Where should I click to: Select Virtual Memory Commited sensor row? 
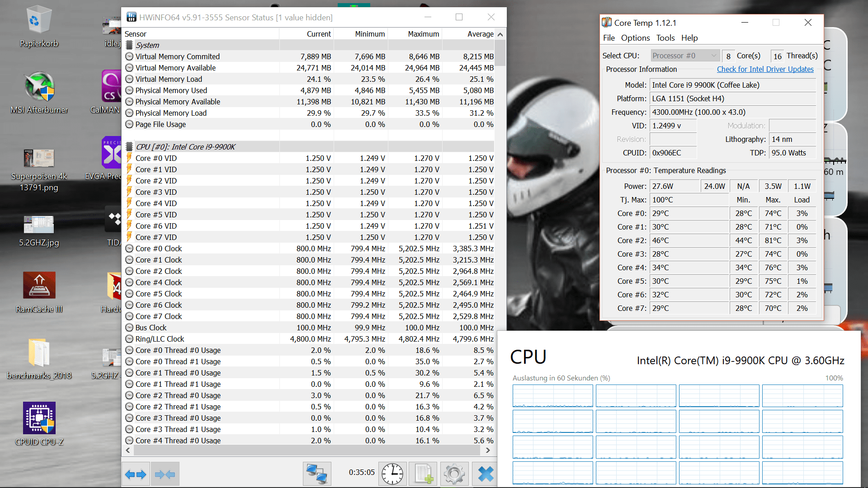(309, 56)
